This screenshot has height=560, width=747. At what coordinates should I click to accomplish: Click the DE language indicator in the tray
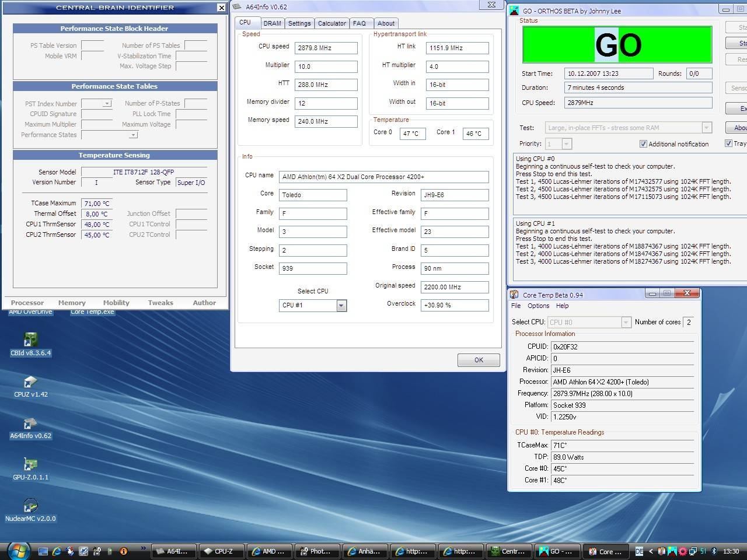click(639, 551)
